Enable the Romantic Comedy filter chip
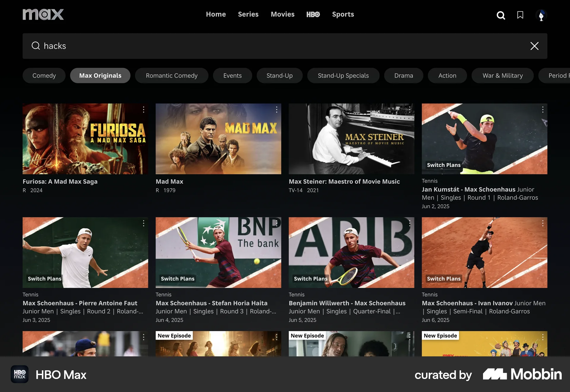The width and height of the screenshot is (570, 392). click(172, 75)
